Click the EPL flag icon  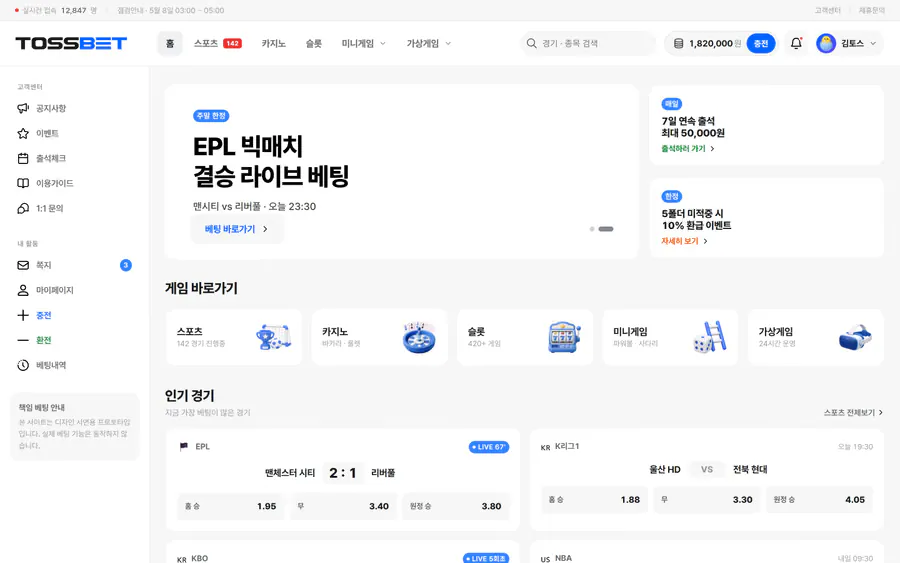[x=184, y=446]
